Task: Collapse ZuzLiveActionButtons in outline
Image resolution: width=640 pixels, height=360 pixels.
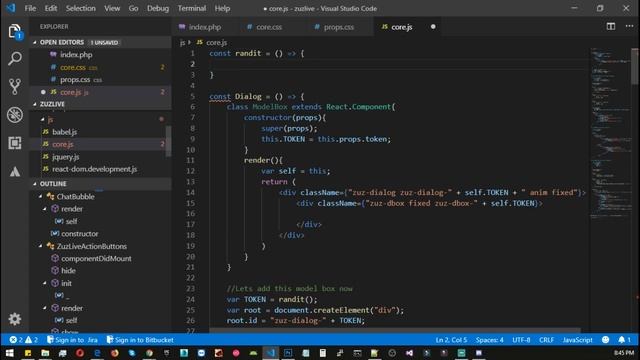Action: [x=41, y=247]
